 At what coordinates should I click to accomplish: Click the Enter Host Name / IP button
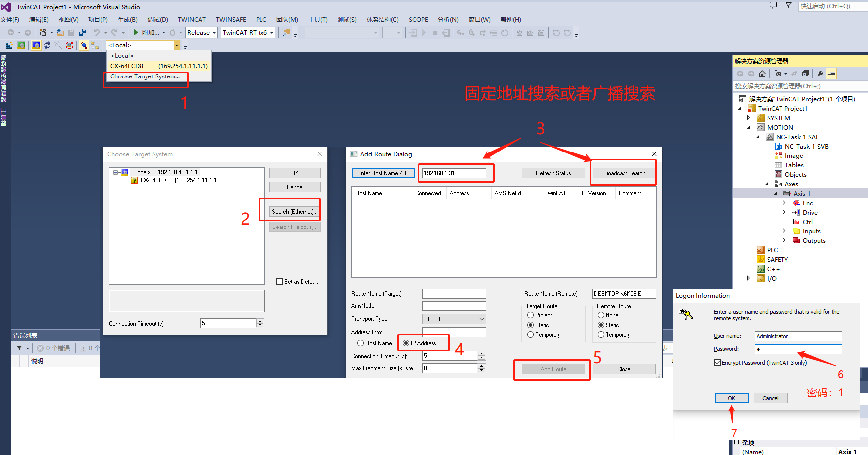(383, 173)
